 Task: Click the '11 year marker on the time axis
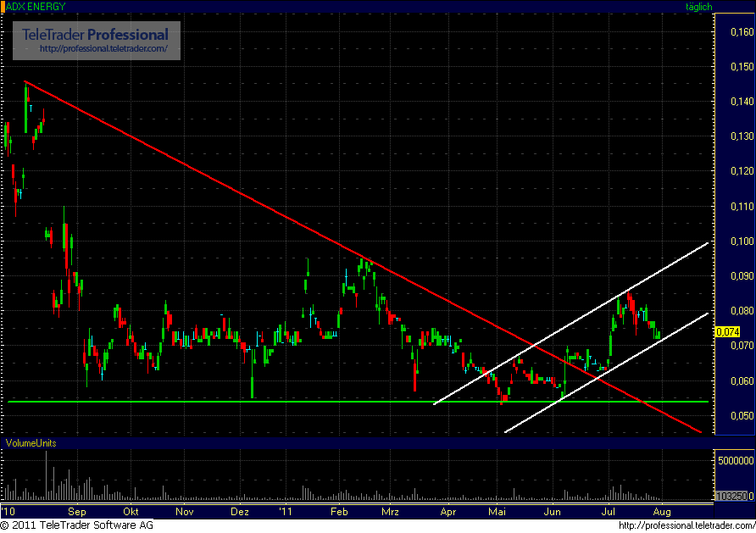(x=286, y=512)
